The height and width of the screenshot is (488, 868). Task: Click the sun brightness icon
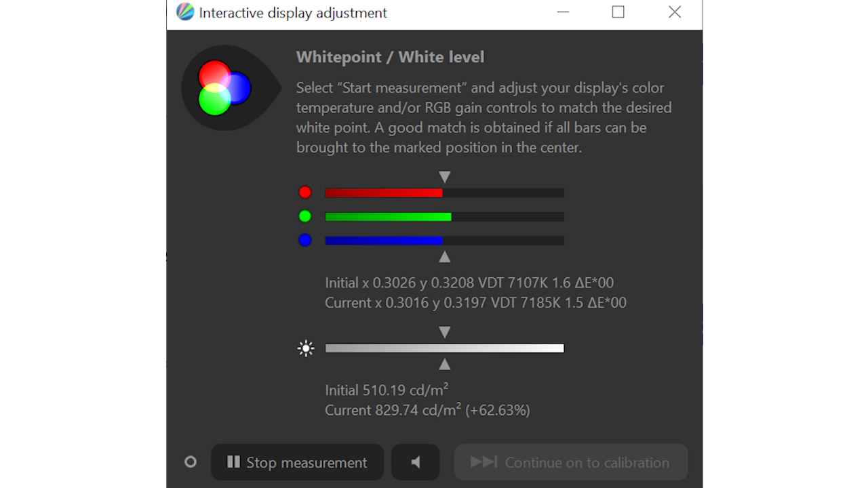(306, 348)
